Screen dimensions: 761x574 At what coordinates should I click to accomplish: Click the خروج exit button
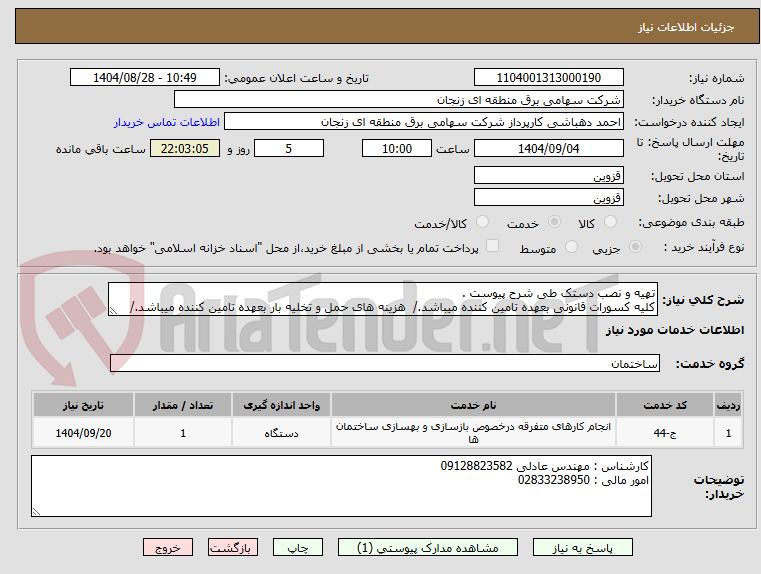pyautogui.click(x=168, y=547)
